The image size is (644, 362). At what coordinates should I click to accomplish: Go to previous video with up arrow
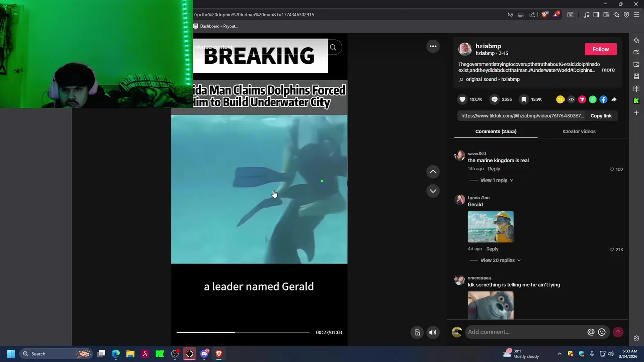click(433, 172)
